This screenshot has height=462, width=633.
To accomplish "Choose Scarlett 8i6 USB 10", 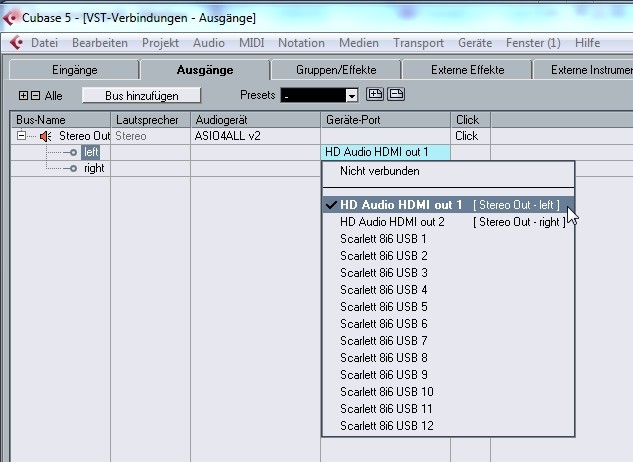I will (448, 391).
